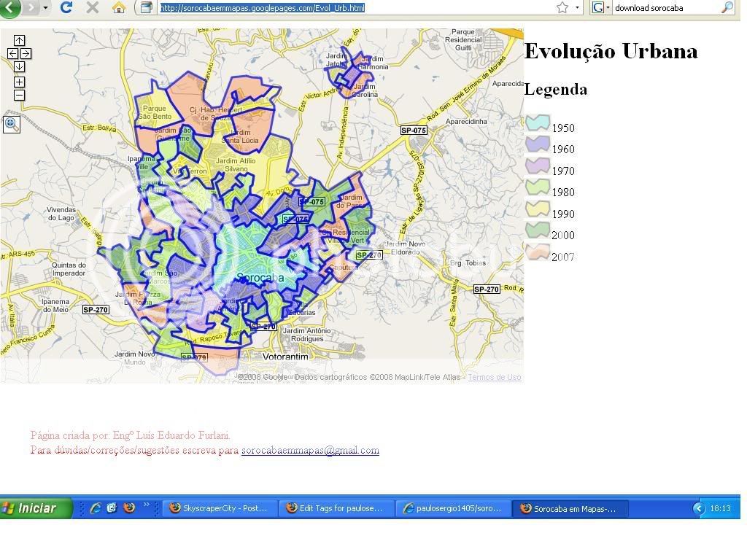Switch to SkyscraperCity taskbar window
This screenshot has width=747, height=560.
coord(219,508)
